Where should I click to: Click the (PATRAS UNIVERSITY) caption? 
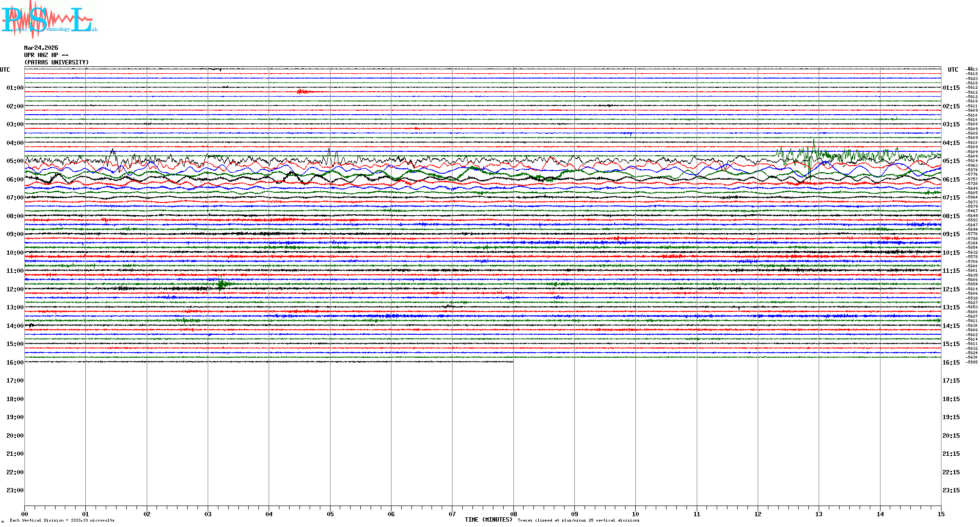click(x=57, y=62)
